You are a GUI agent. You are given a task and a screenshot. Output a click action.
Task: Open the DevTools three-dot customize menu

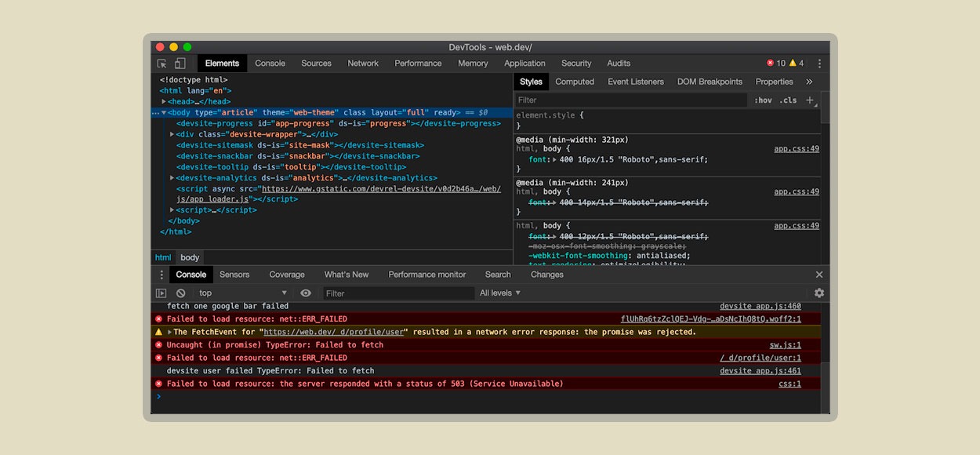[820, 64]
